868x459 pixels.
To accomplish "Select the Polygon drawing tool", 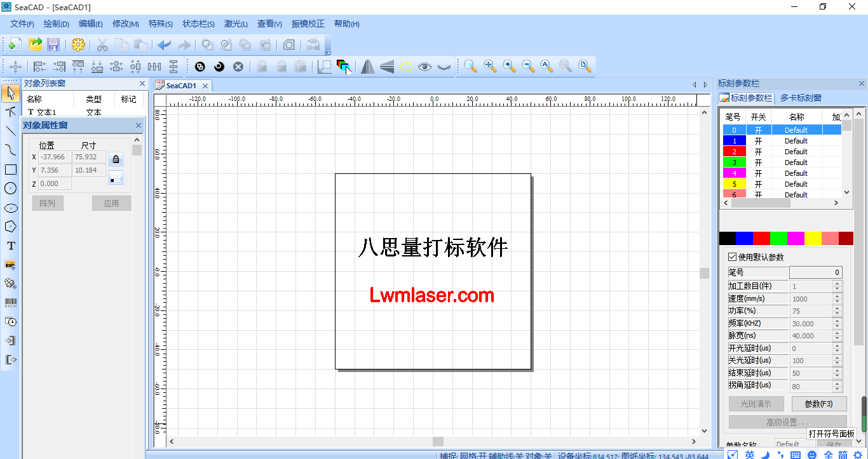I will click(10, 226).
